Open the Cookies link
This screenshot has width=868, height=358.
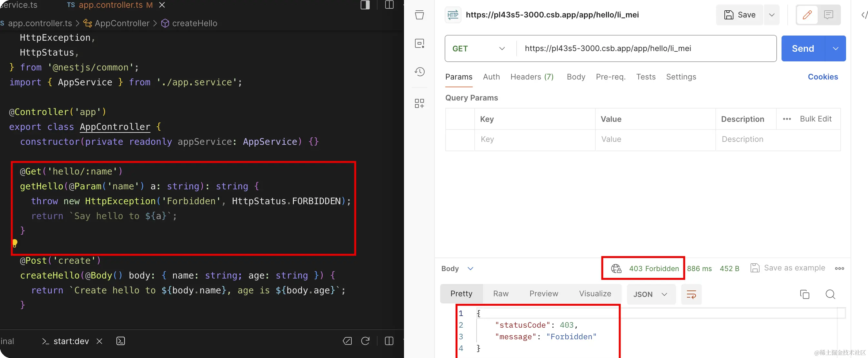tap(823, 77)
